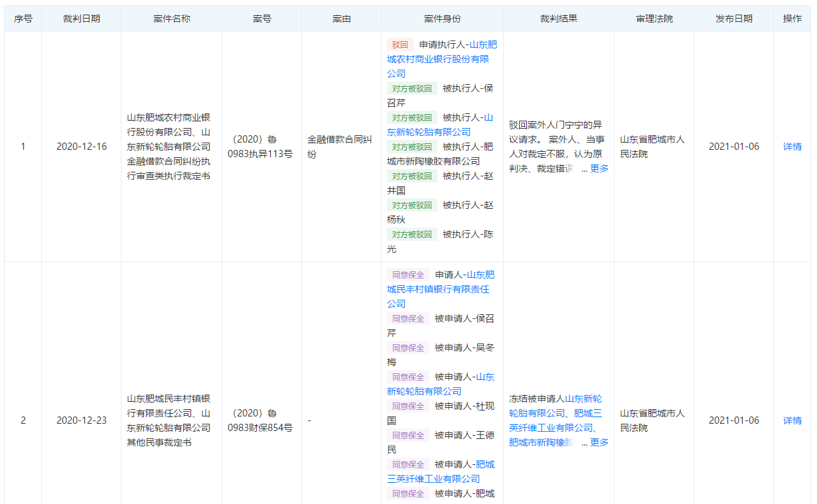817x504 pixels.
Task: Select the party text 被执行人-赵杨秋
Action: pos(440,212)
